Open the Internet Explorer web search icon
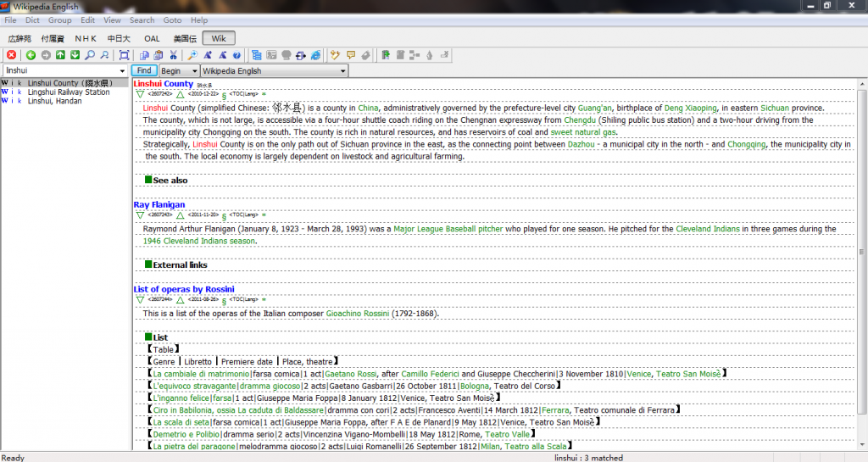The height and width of the screenshot is (462, 868). pos(315,55)
